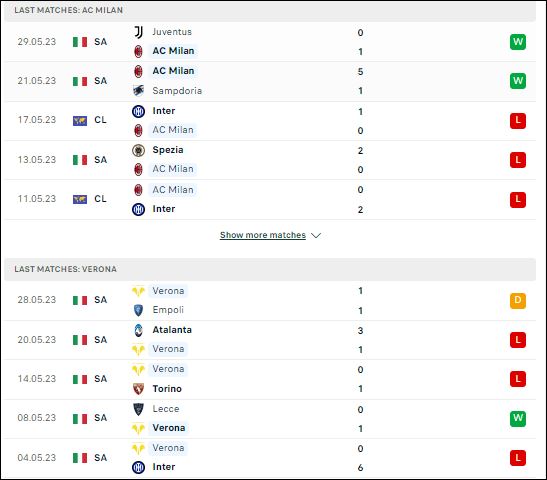The height and width of the screenshot is (480, 547).
Task: Click the W result badge for Juventus match
Action: [x=518, y=42]
